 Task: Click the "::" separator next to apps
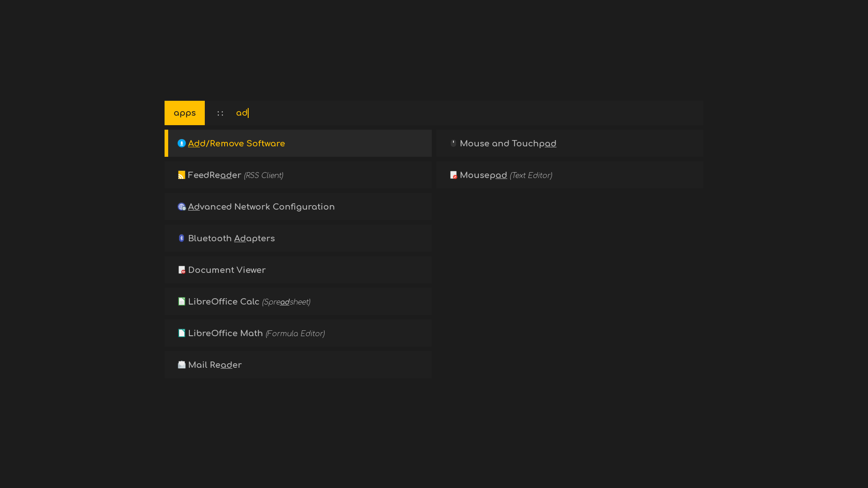[220, 113]
